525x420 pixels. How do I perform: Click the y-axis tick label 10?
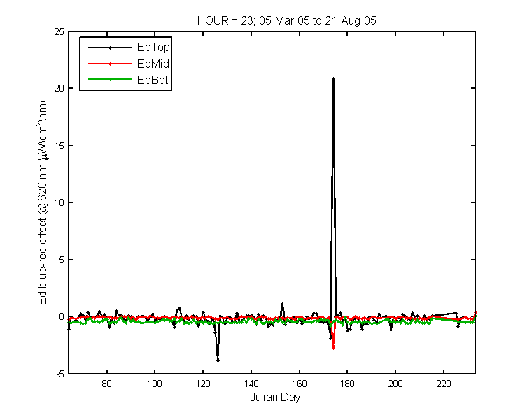(59, 202)
